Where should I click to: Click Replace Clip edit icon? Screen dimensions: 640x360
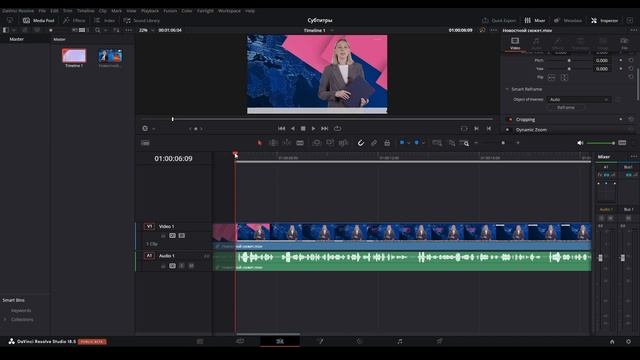point(343,143)
